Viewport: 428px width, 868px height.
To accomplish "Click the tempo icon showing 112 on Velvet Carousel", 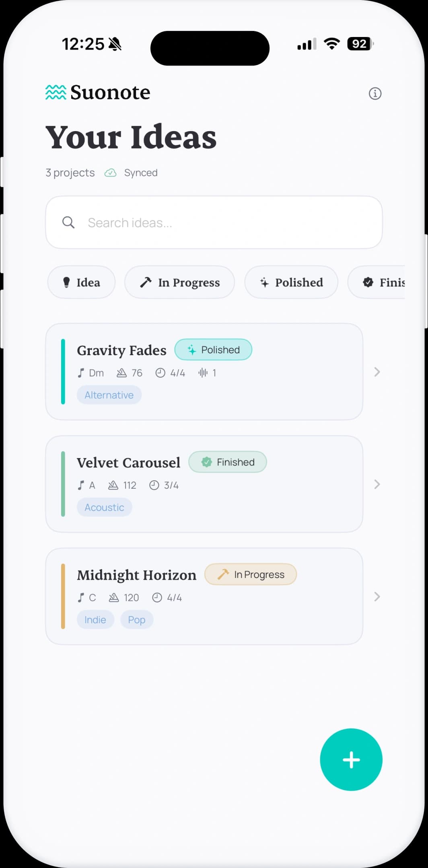I will [113, 485].
